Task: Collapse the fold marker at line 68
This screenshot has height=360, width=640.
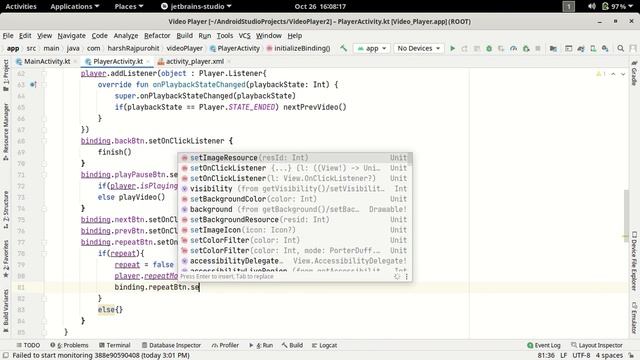Action: [44, 141]
